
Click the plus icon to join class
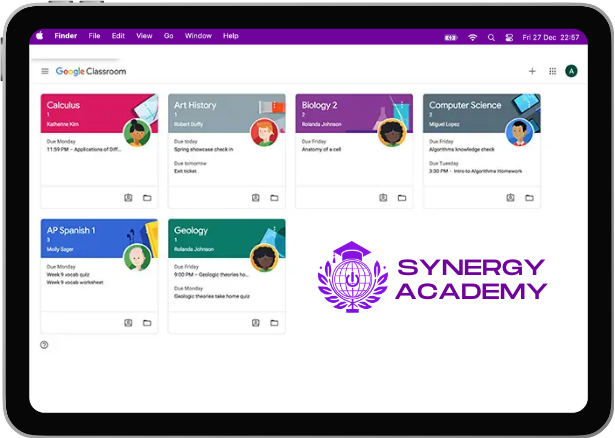tap(532, 71)
